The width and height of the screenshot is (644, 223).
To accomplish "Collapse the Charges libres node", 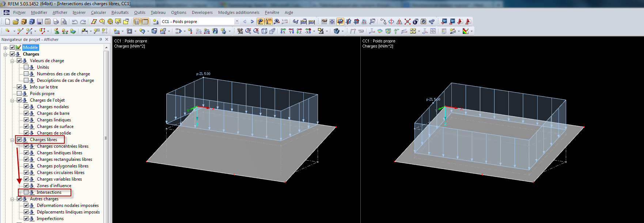I will 12,140.
